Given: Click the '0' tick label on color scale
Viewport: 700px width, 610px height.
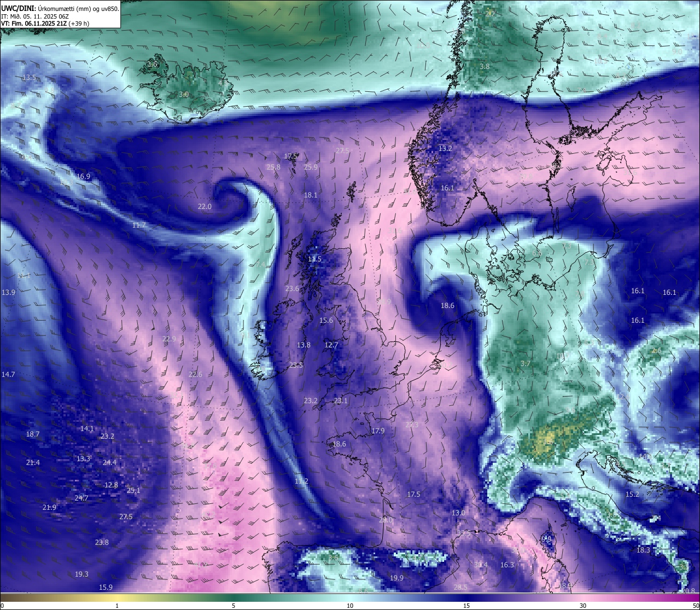Looking at the screenshot, I should pos(2,606).
